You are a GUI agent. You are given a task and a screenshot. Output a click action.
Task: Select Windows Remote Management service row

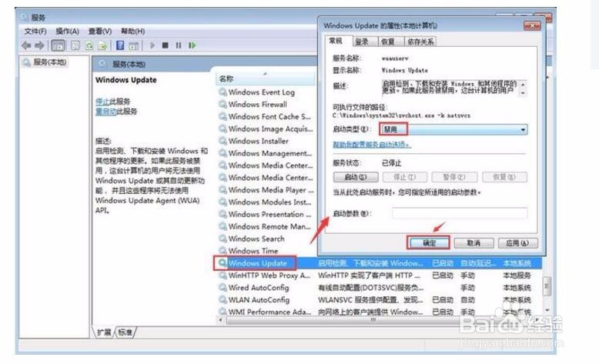tap(269, 226)
